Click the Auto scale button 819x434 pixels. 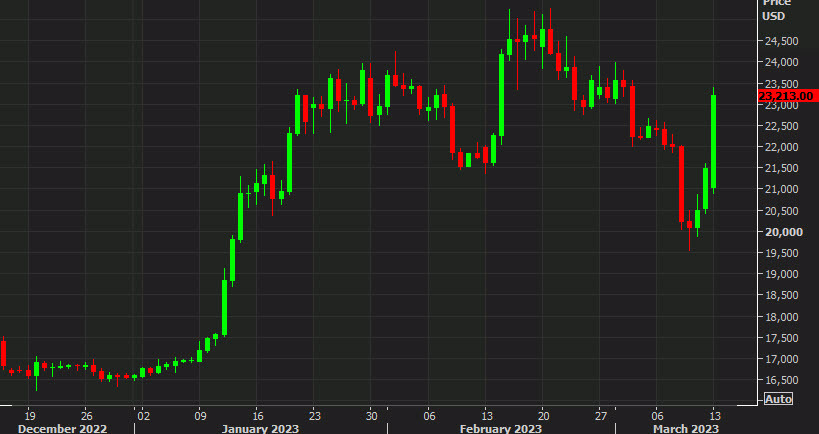pyautogui.click(x=778, y=399)
